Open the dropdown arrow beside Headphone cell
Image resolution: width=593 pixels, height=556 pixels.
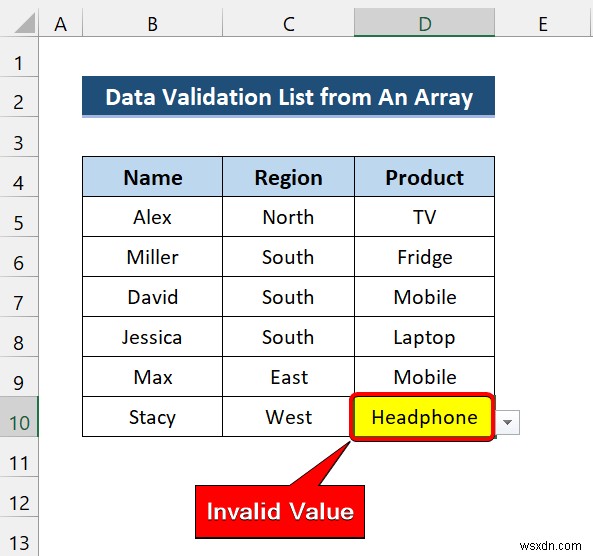(x=507, y=422)
